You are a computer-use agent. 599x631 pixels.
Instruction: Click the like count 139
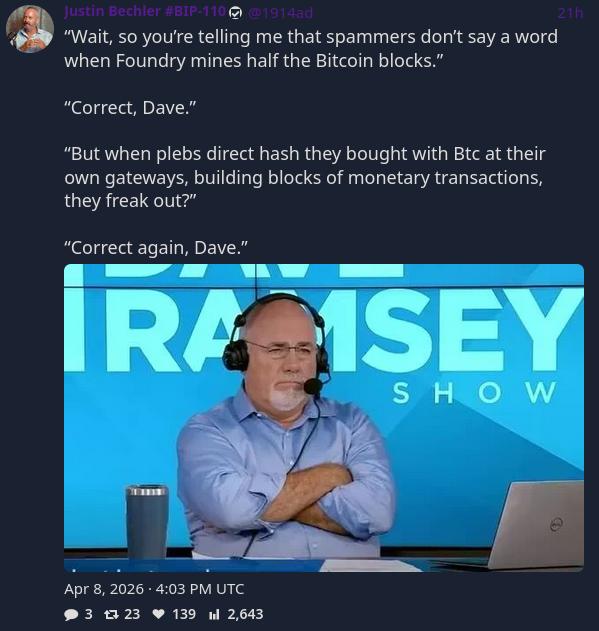184,614
